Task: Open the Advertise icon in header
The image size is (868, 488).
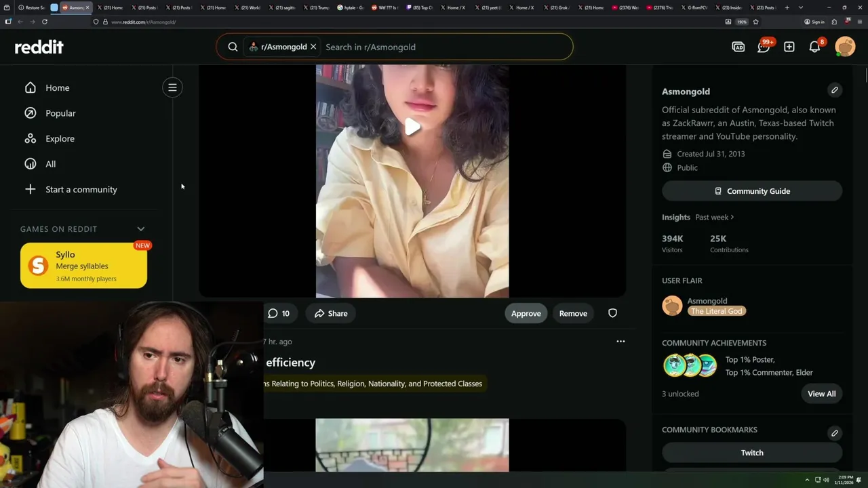Action: (738, 47)
